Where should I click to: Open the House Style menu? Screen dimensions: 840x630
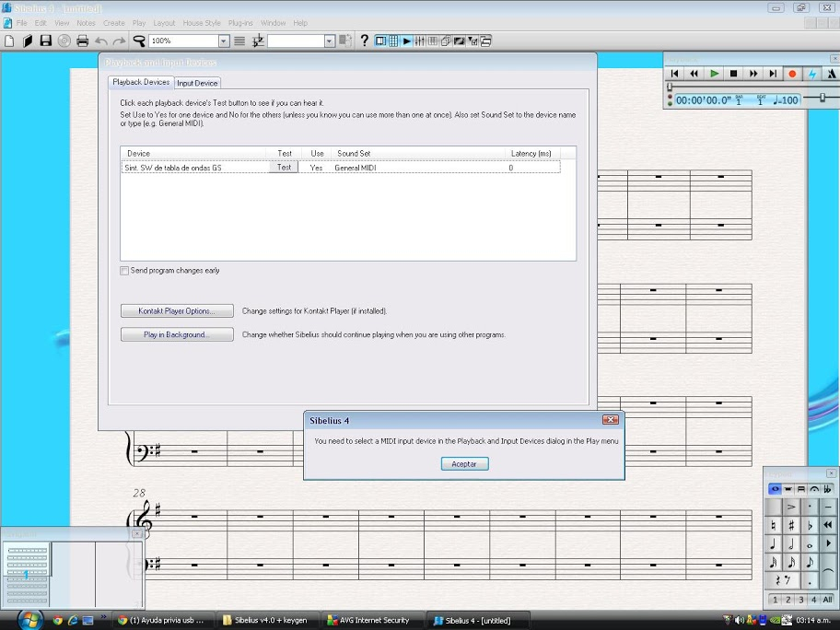point(201,23)
